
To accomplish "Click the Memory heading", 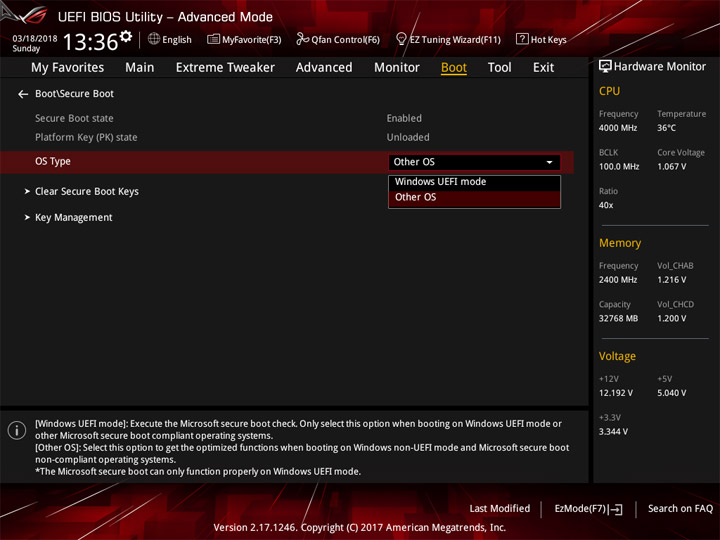I will [620, 243].
